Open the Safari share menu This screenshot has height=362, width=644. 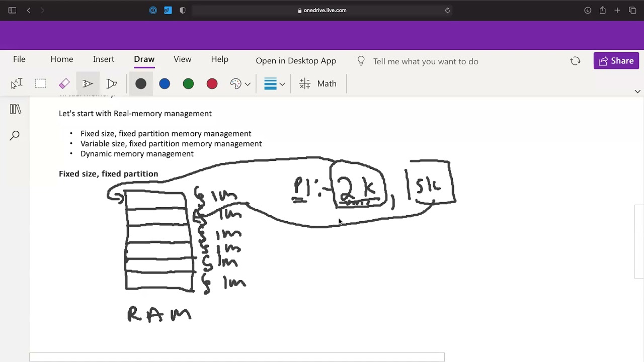tap(602, 10)
